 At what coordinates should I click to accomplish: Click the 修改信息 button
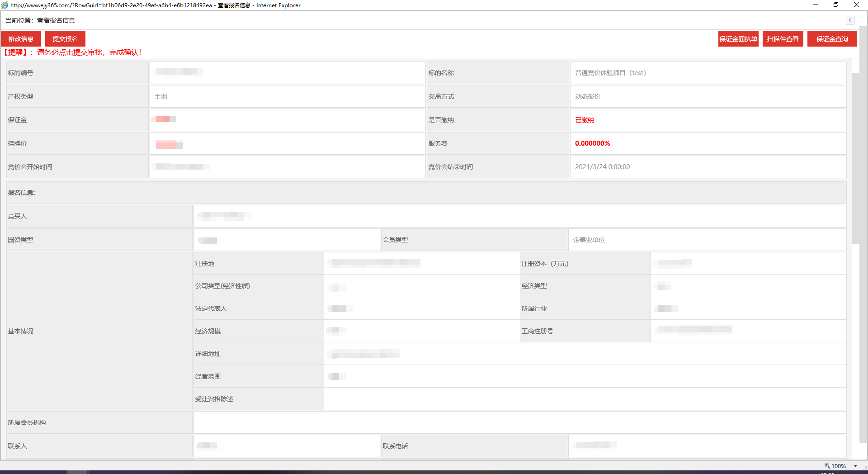[21, 39]
